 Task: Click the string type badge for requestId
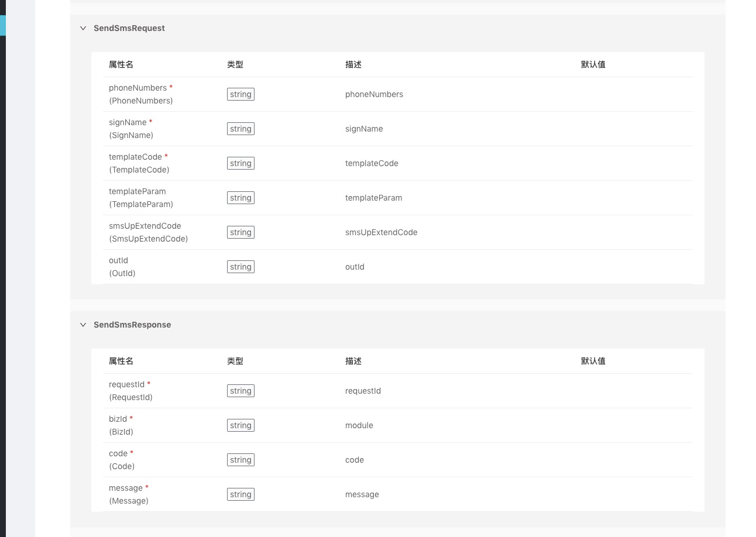coord(240,391)
